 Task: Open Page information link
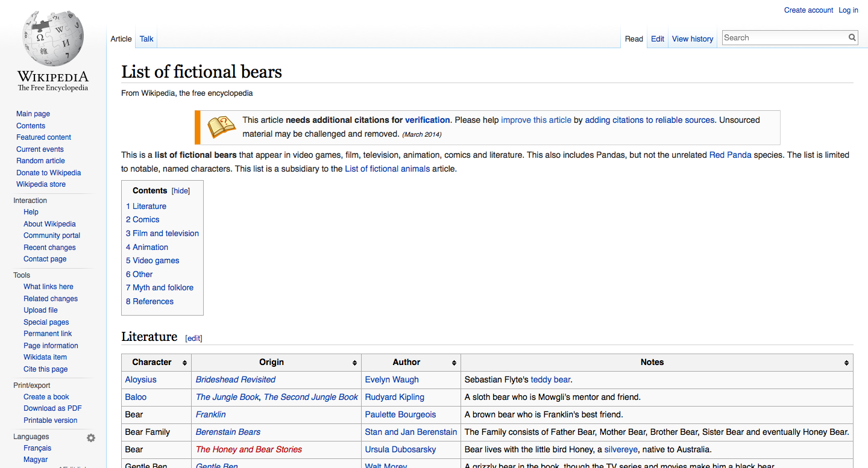tap(51, 346)
